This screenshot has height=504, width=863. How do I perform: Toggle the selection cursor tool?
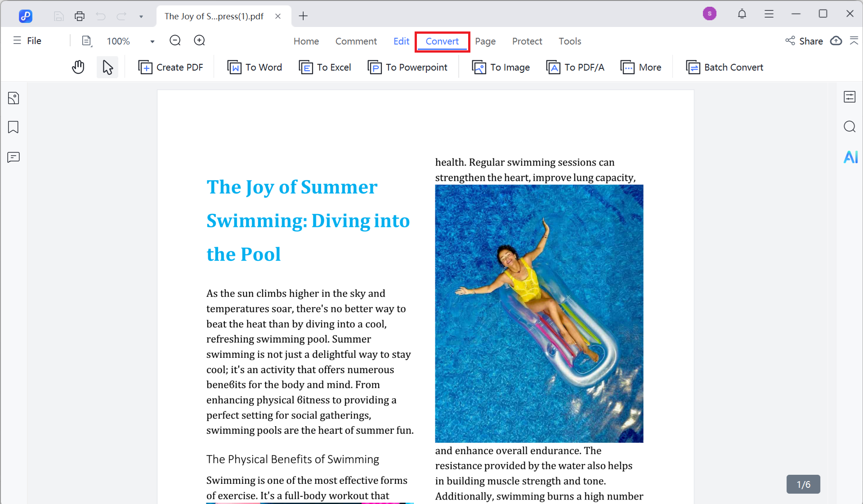tap(107, 67)
